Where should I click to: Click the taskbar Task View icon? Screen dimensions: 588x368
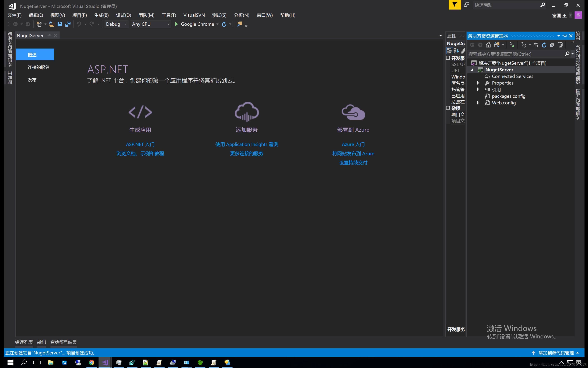click(x=37, y=362)
